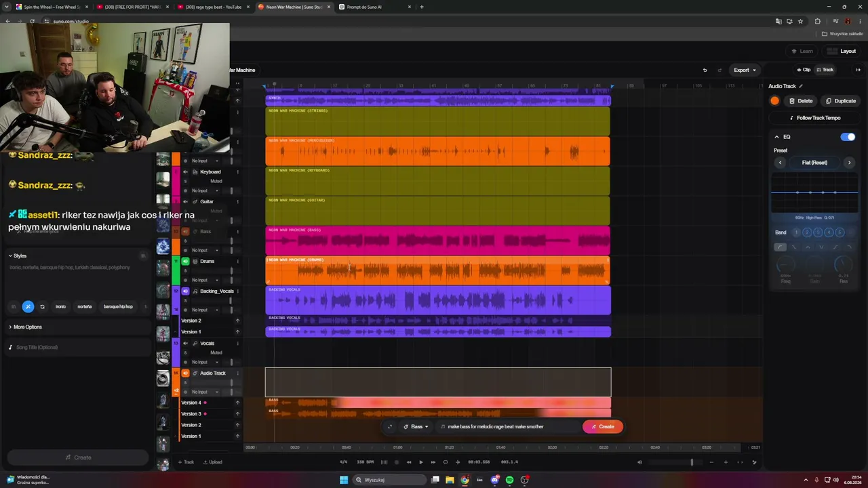Open the Export dropdown
The width and height of the screenshot is (868, 488).
[x=745, y=70]
